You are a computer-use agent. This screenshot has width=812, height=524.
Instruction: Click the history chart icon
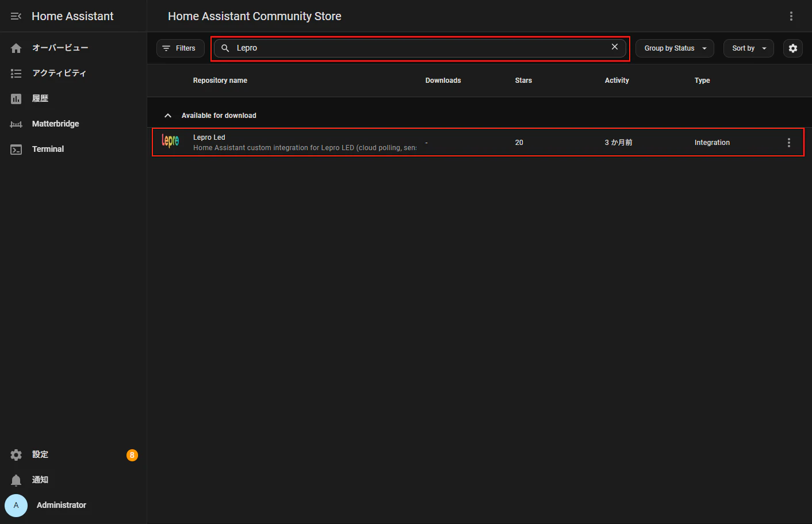click(16, 99)
